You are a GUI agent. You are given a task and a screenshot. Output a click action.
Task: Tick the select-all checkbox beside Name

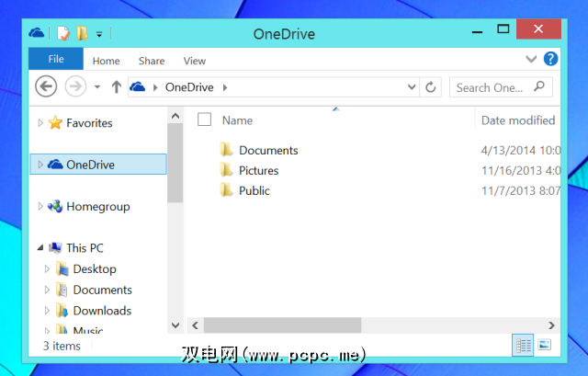[204, 120]
